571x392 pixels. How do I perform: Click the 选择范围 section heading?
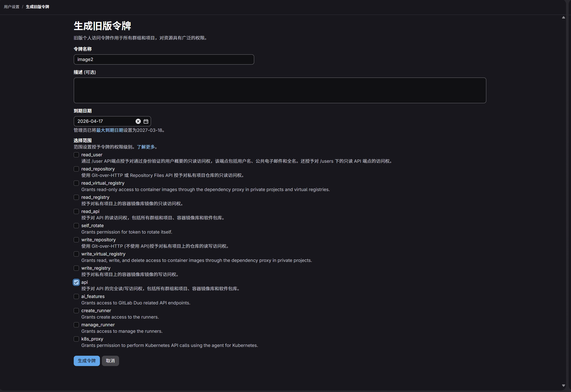[83, 140]
